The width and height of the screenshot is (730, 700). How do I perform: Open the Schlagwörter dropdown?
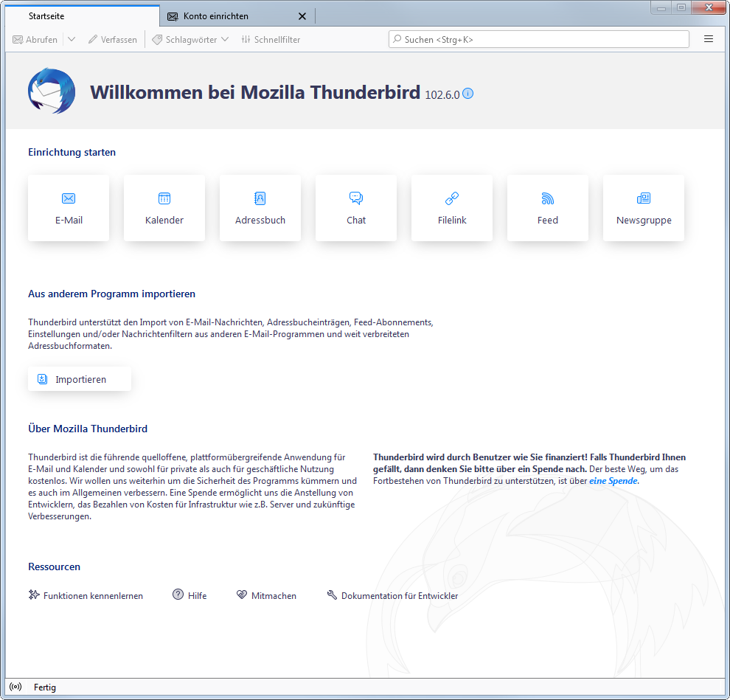[190, 40]
